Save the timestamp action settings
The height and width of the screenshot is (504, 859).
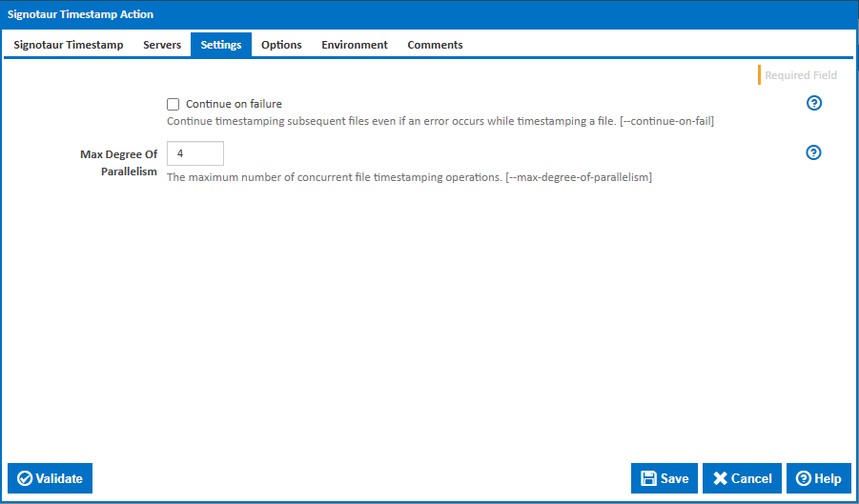coord(665,478)
